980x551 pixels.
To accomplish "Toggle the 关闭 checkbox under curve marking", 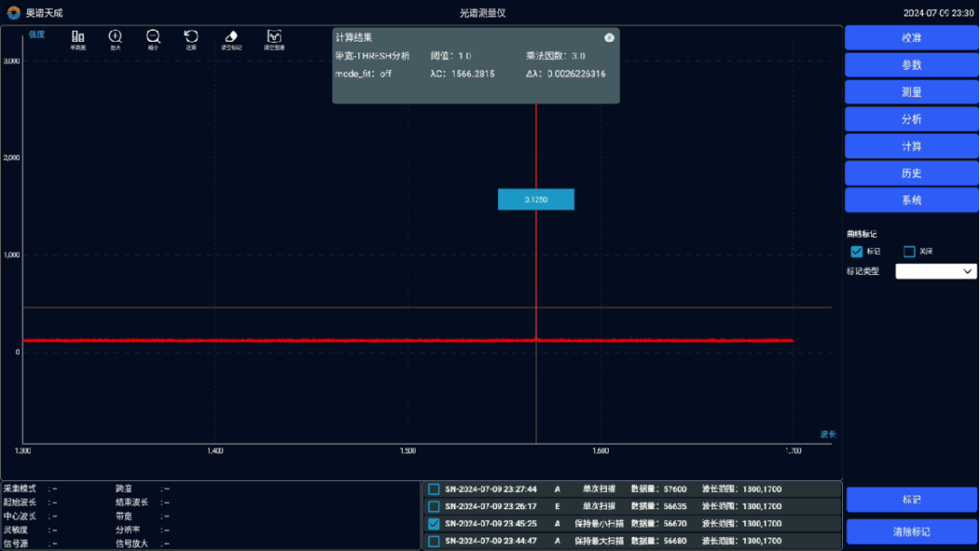I will [x=909, y=251].
